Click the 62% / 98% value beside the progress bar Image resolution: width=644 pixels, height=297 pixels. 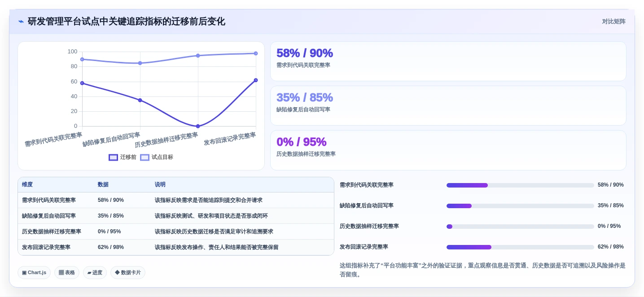(611, 247)
